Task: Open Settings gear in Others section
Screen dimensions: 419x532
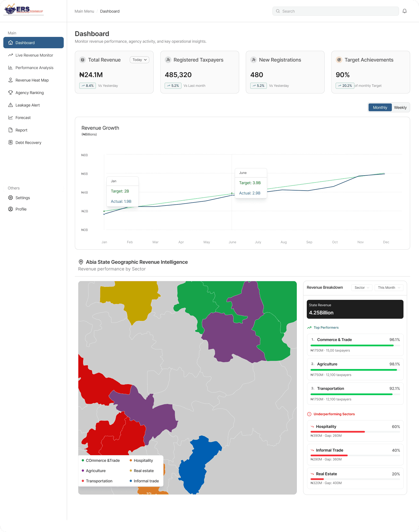Action: click(11, 198)
